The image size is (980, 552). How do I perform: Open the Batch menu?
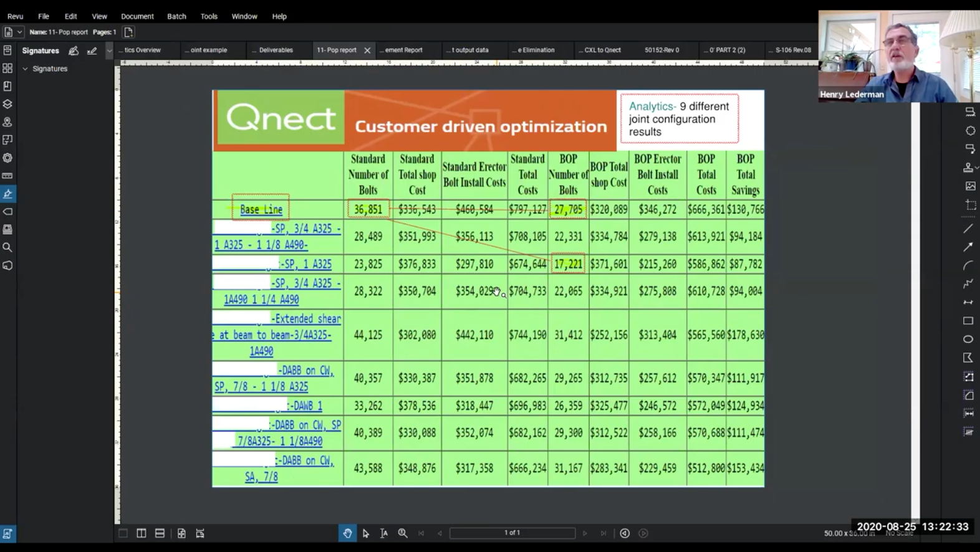pyautogui.click(x=176, y=16)
